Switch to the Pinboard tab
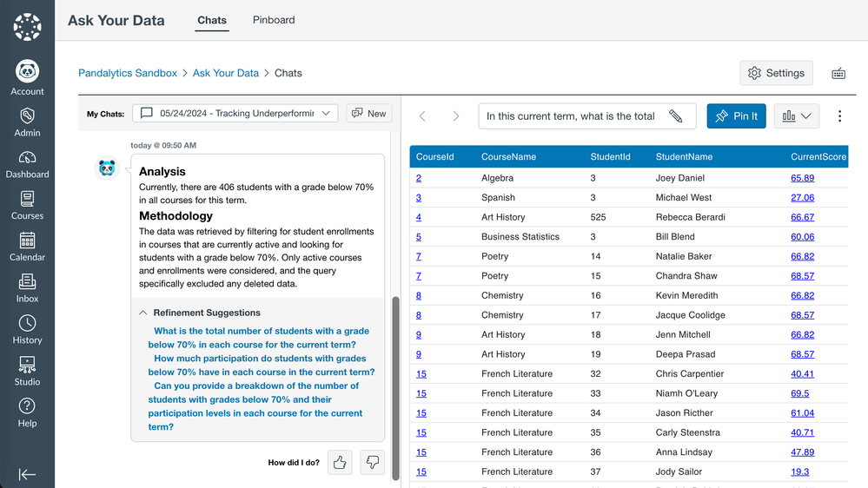 (274, 20)
